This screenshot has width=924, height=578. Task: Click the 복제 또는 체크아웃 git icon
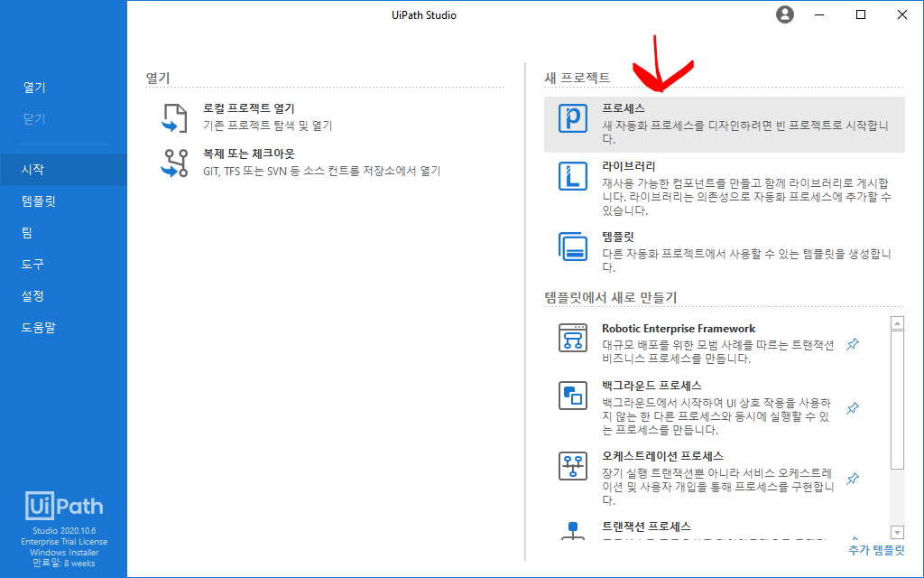[x=174, y=163]
